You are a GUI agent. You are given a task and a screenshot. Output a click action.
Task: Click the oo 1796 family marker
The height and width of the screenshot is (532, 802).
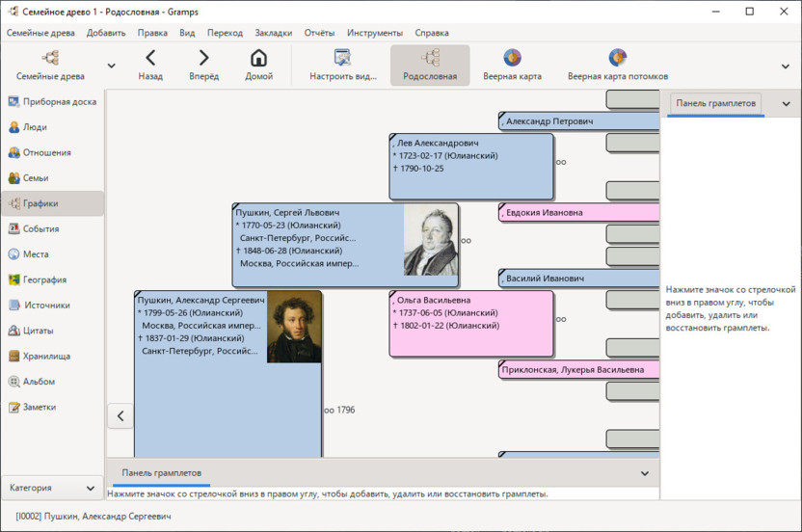pos(339,410)
